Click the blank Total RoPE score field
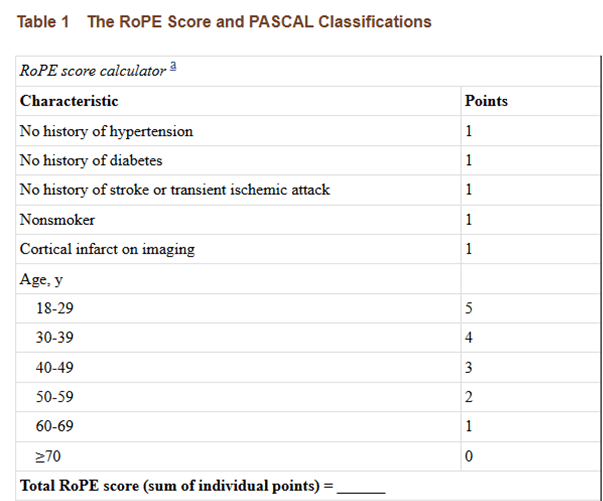603x501 pixels. click(361, 489)
